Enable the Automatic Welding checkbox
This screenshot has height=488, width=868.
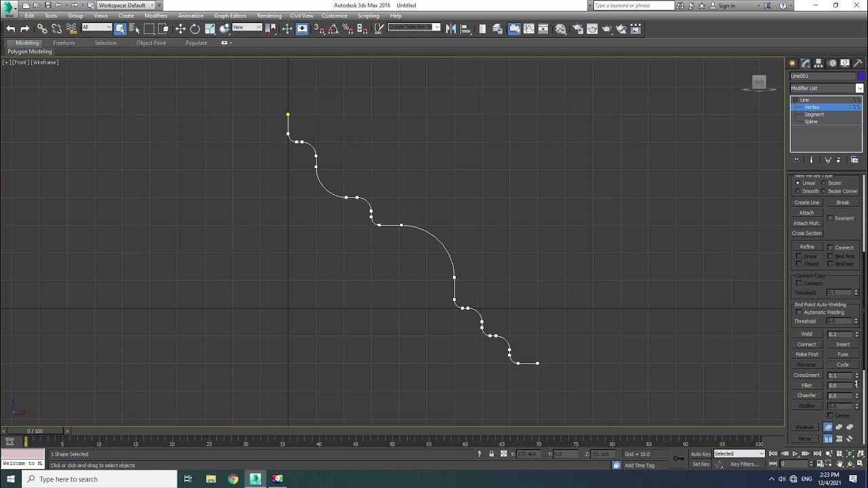coord(799,312)
